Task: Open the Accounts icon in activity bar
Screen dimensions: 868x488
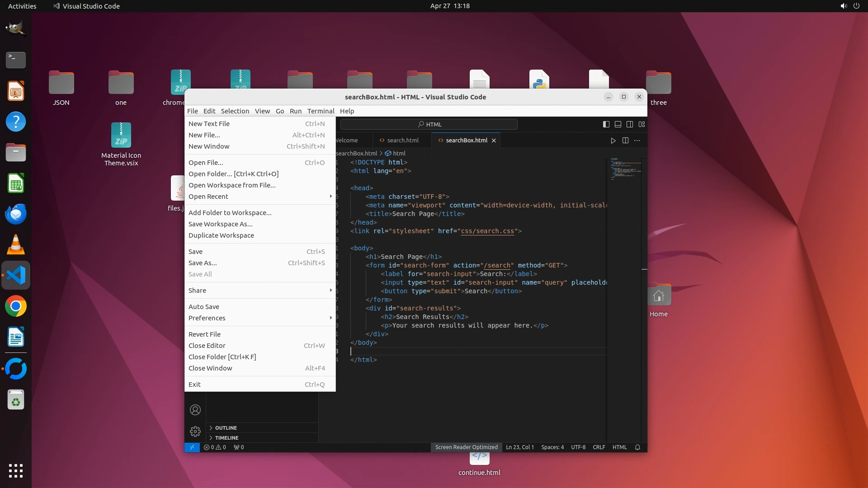Action: (195, 410)
